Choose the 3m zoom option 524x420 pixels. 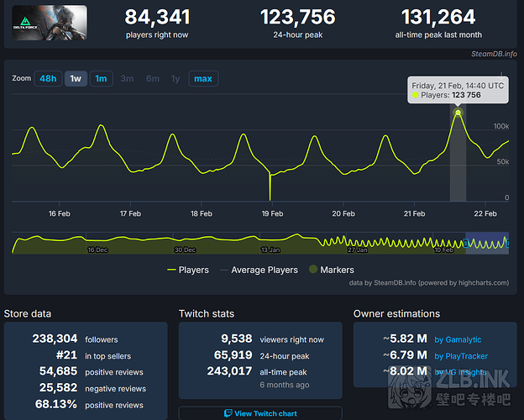127,79
